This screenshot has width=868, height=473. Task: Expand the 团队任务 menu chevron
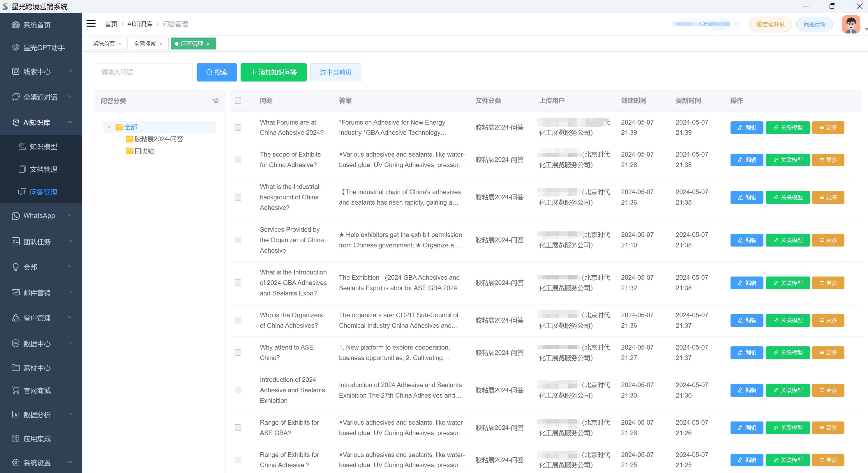coord(70,241)
